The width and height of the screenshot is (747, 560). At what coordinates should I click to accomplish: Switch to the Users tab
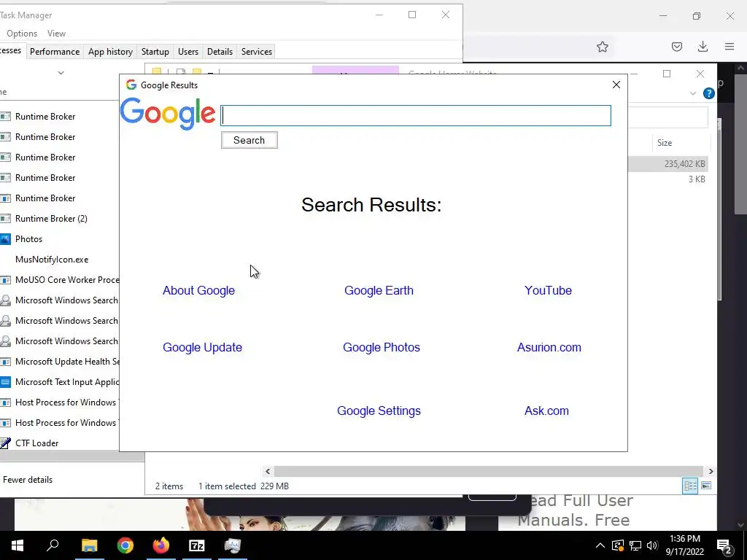pyautogui.click(x=187, y=52)
